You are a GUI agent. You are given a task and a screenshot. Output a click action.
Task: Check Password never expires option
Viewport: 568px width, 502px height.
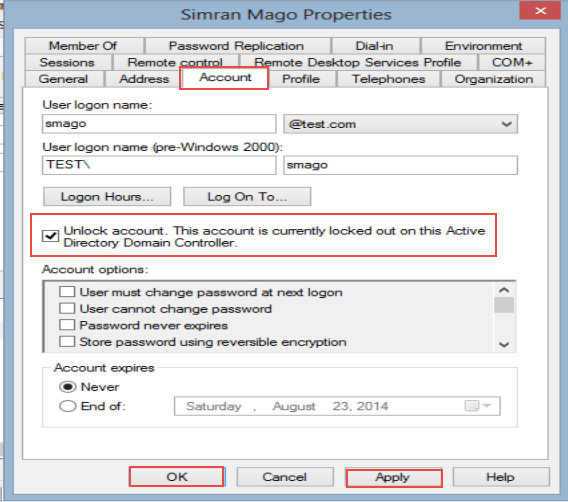pyautogui.click(x=67, y=325)
